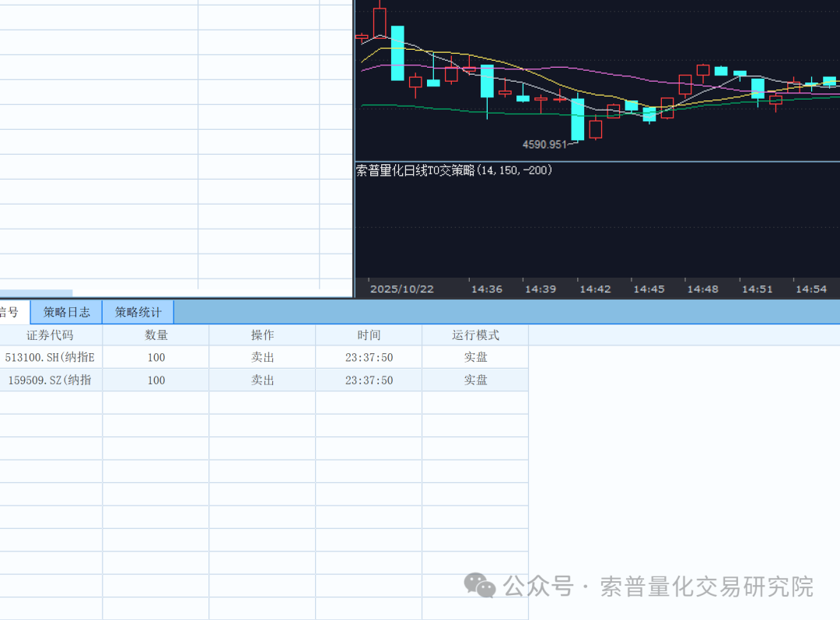Click the 4590.951 price label on chart
This screenshot has height=620, width=840.
coord(544,143)
